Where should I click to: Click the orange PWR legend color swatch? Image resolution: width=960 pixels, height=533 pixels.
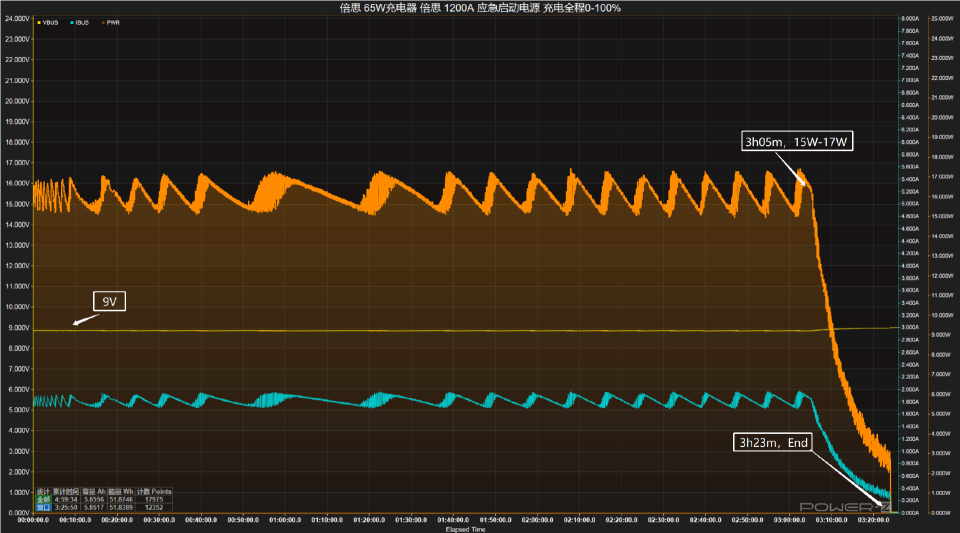103,23
